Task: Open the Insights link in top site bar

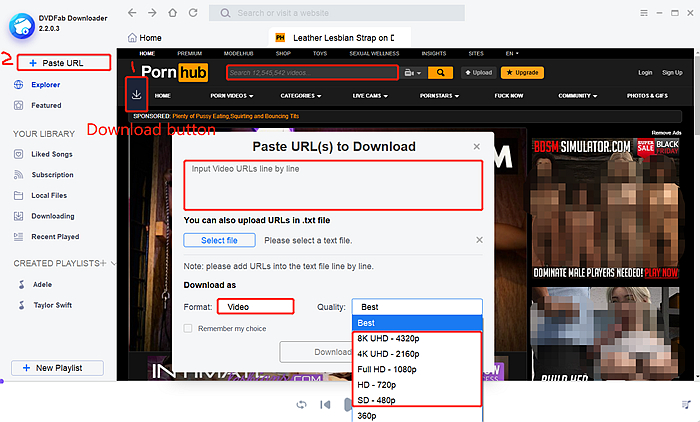Action: pyautogui.click(x=433, y=53)
